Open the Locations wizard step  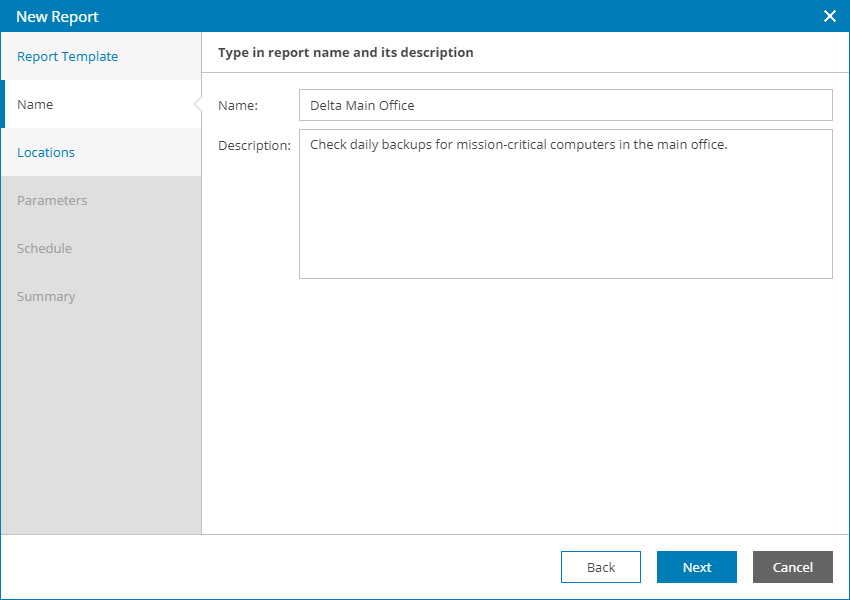[46, 153]
